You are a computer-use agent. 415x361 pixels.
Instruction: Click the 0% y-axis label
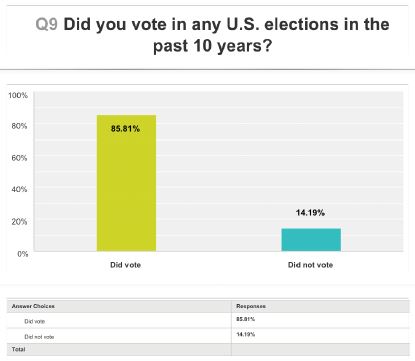point(23,254)
